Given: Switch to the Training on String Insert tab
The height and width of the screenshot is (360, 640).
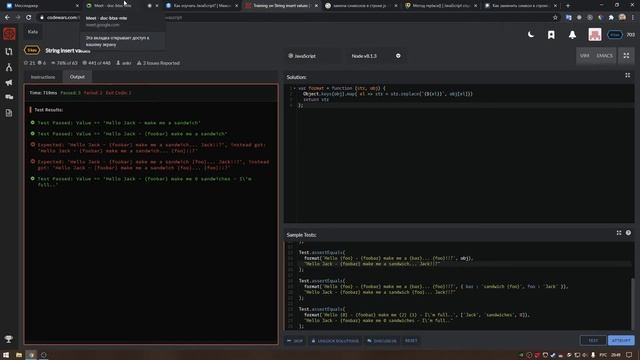Looking at the screenshot, I should 281,6.
